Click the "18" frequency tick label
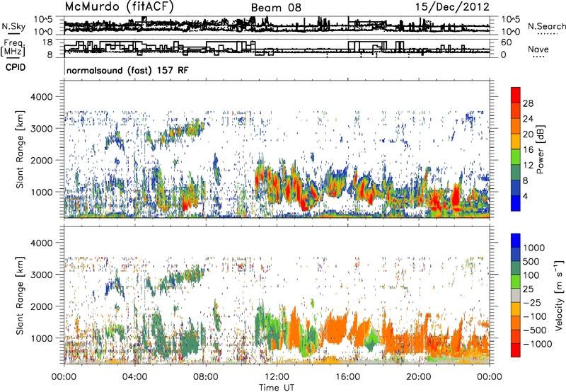 coord(47,42)
